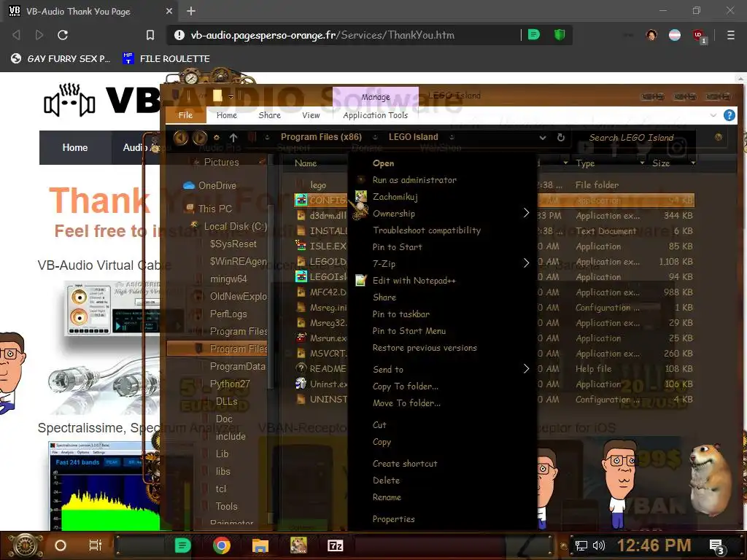Select LEGO Island breadcrumb segment
The height and width of the screenshot is (560, 747).
pyautogui.click(x=413, y=137)
